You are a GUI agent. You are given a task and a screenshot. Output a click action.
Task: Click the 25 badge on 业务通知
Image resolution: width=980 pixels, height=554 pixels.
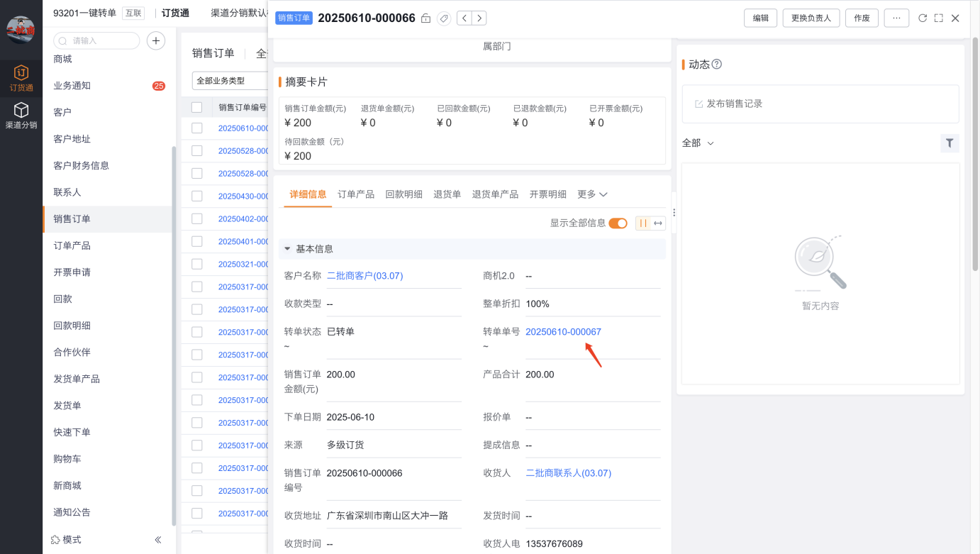159,86
